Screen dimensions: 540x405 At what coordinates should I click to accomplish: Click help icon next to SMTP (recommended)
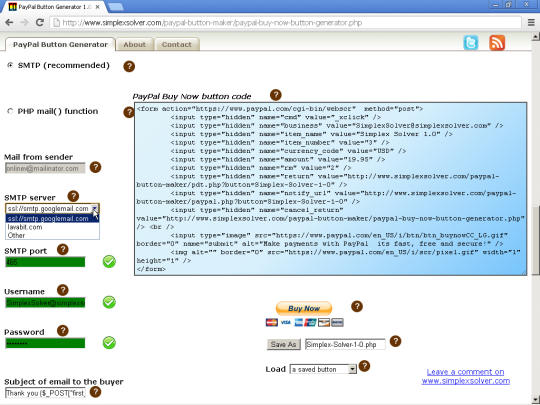coord(129,66)
